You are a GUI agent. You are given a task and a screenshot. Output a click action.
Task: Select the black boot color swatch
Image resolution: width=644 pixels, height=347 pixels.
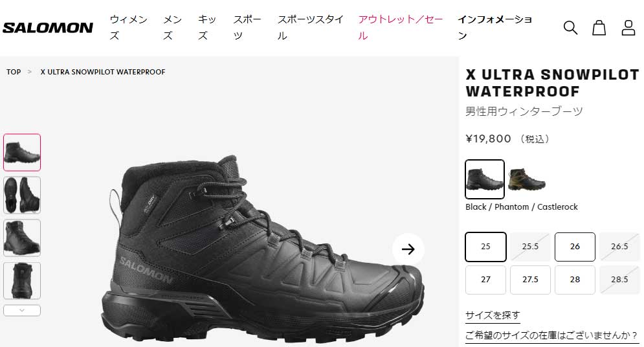click(485, 179)
